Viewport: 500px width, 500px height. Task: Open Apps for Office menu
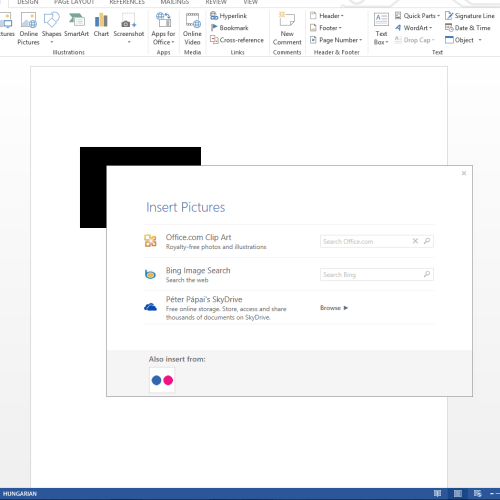click(x=163, y=29)
